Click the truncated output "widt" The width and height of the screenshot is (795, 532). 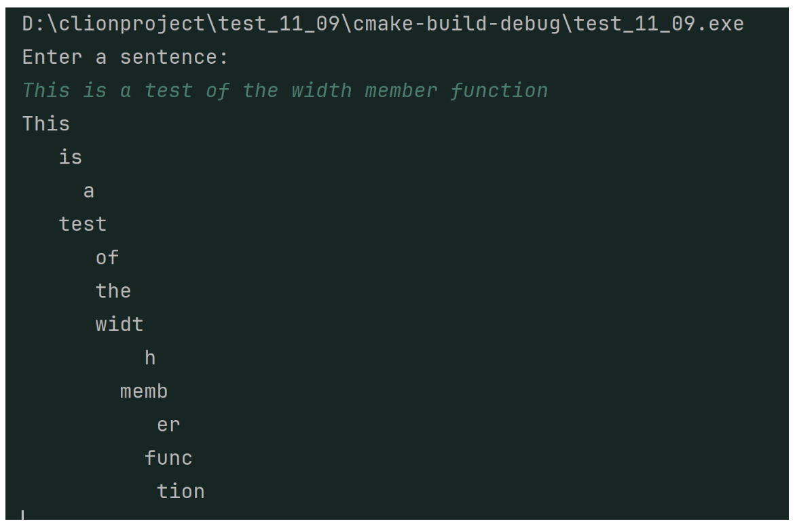click(x=119, y=325)
